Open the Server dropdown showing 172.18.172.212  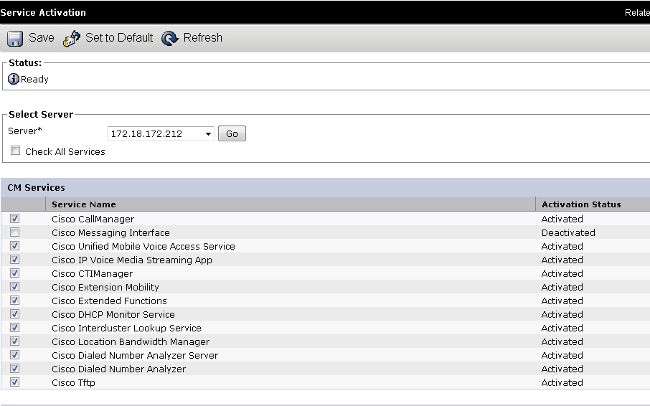pyautogui.click(x=160, y=134)
